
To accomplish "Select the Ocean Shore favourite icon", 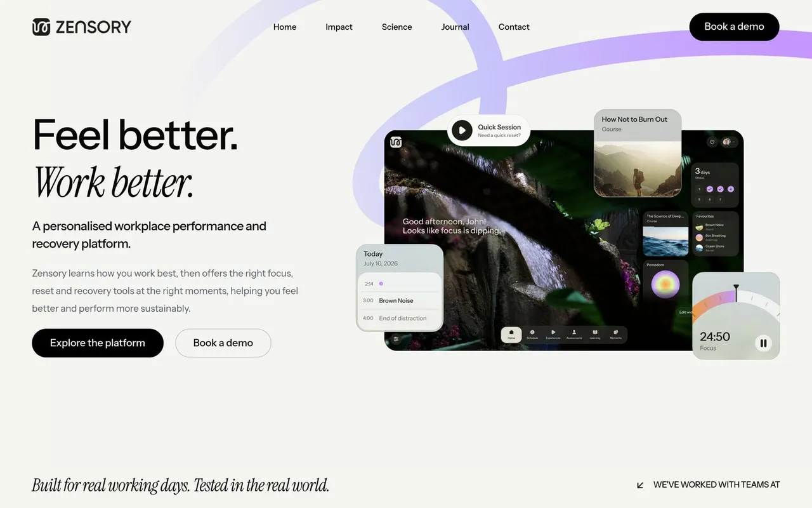I will 699,248.
